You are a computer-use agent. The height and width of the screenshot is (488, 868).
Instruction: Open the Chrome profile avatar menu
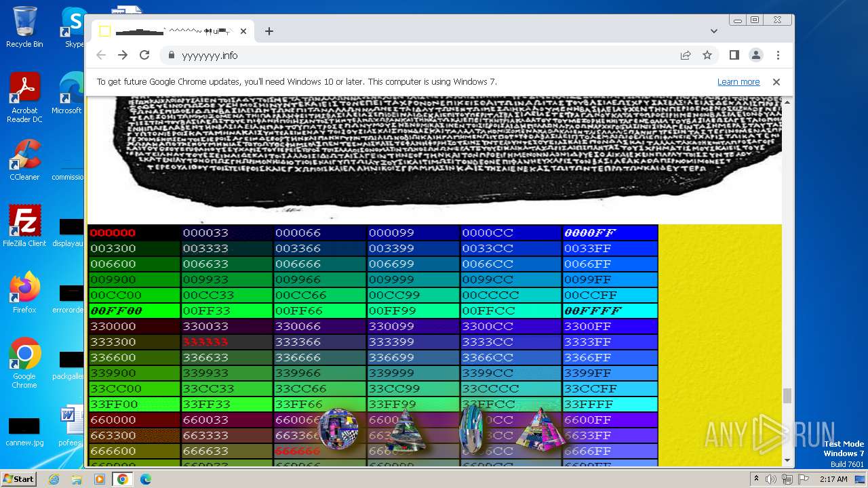click(x=756, y=56)
